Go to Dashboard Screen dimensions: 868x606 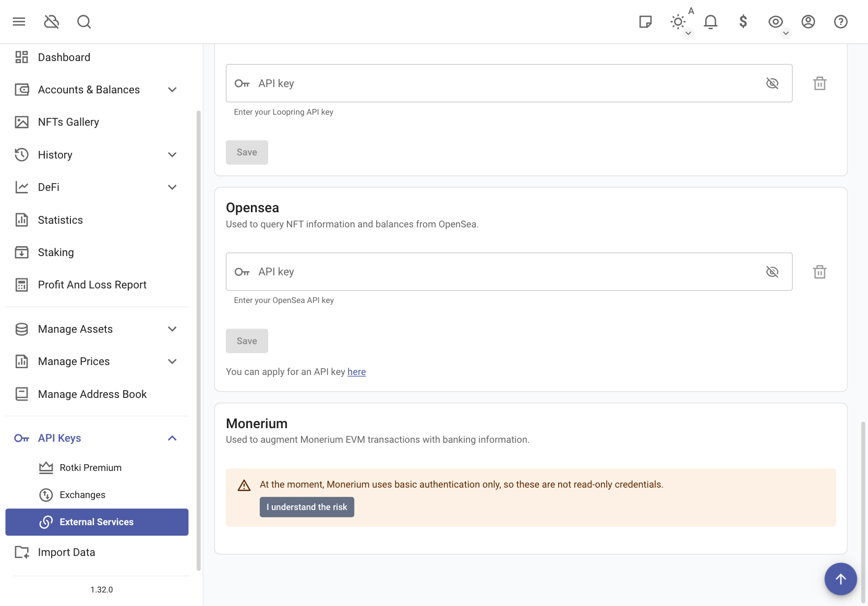coord(97,57)
